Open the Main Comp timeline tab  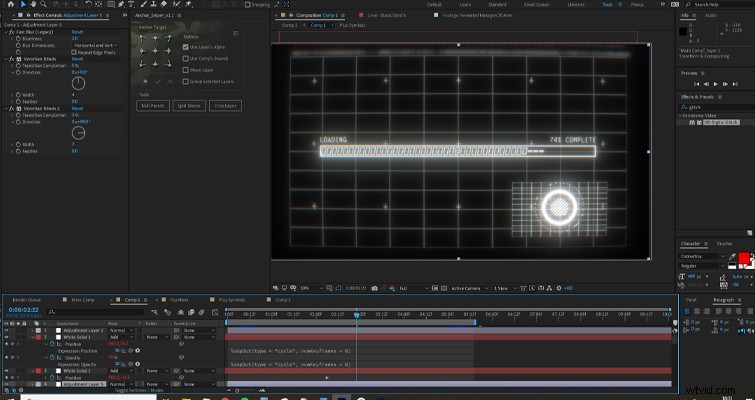tap(83, 300)
